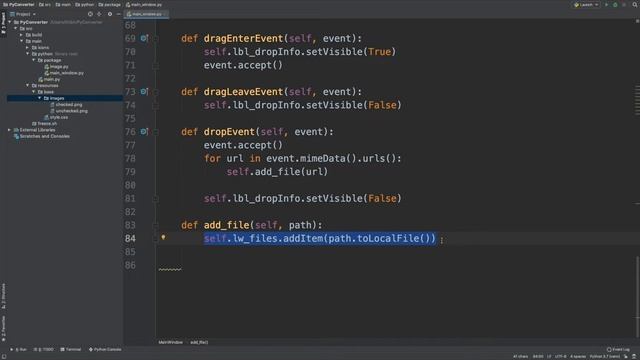Click the Structure side tool window tab
Screen dimensions: 640x360
point(3,296)
